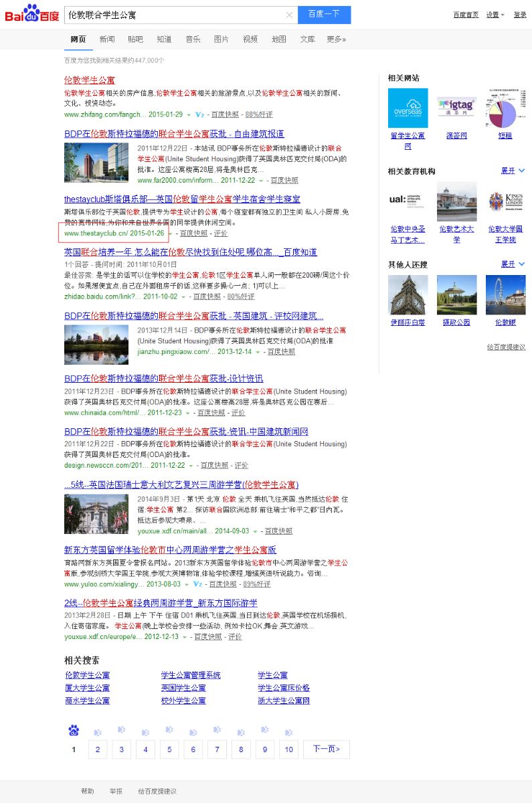Open the 文库 tab
532x803 pixels.
[308, 39]
